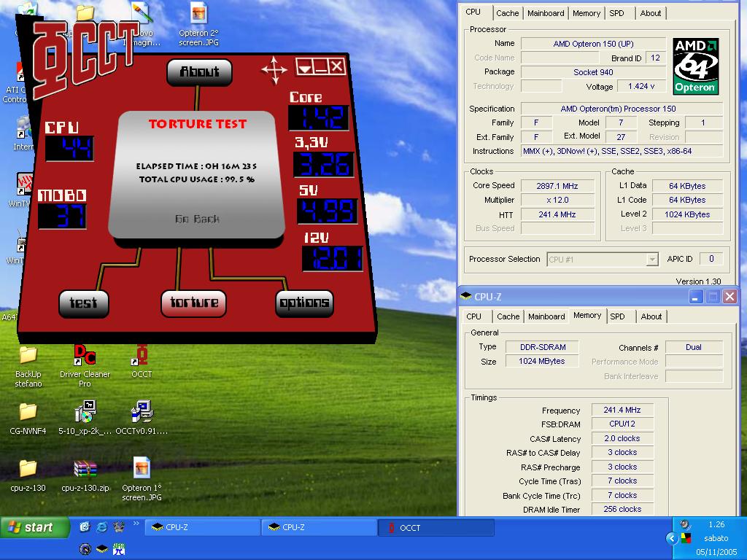Click Go Back in the torture test panel
The width and height of the screenshot is (747, 560).
197,219
